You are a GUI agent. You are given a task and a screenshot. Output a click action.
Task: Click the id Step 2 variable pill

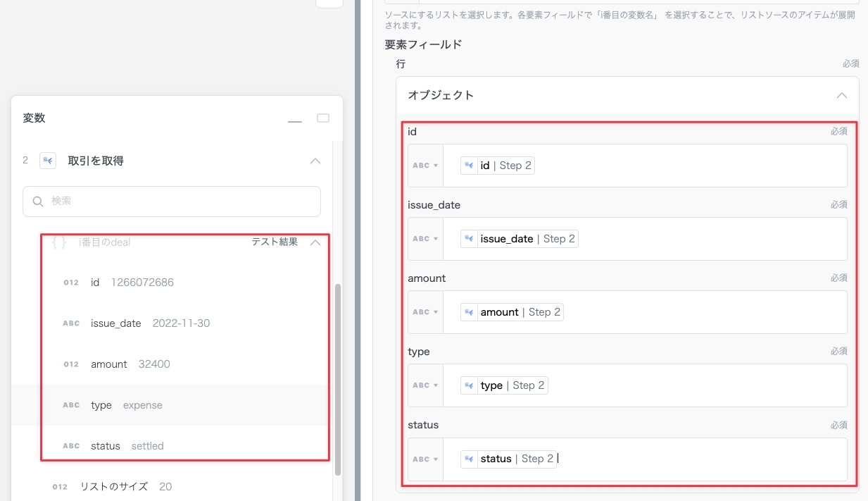497,166
